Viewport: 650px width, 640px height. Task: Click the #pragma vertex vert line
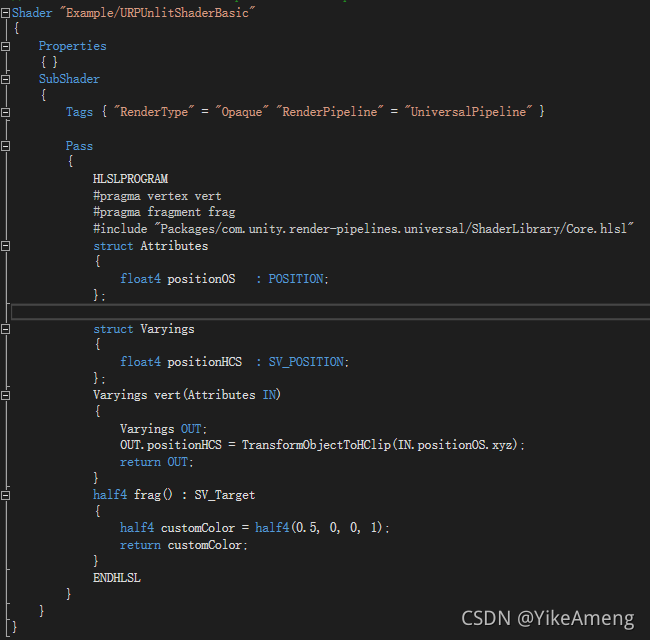[x=157, y=196]
